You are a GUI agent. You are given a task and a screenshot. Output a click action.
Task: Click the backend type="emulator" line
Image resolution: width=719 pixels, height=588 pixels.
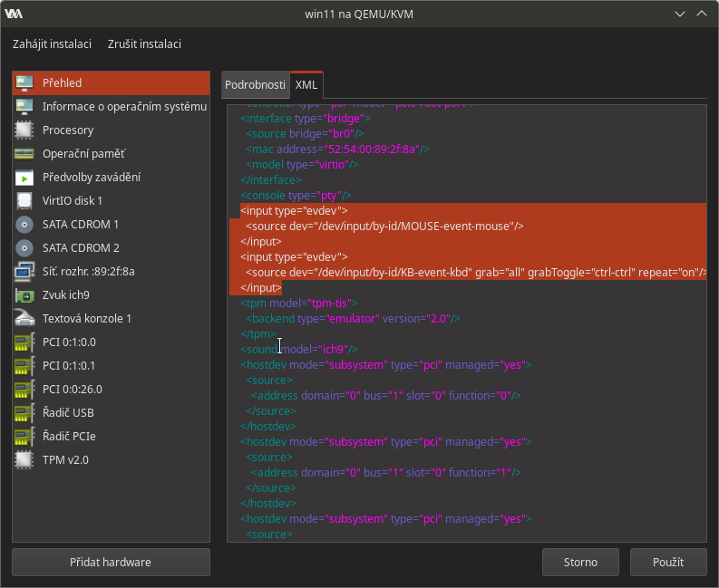(353, 319)
